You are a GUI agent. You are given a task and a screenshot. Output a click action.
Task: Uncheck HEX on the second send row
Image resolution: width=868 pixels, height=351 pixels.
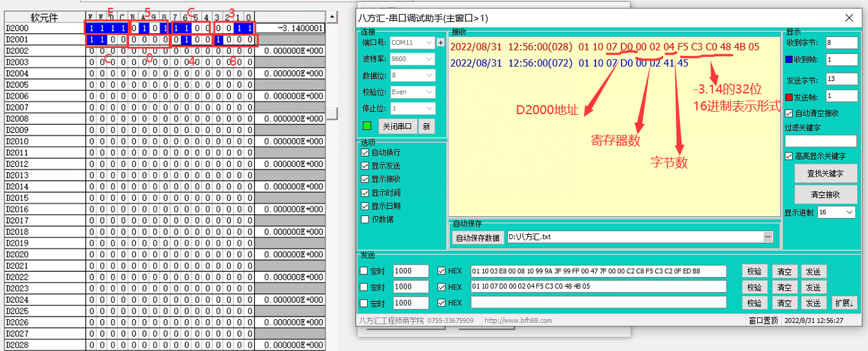(442, 287)
